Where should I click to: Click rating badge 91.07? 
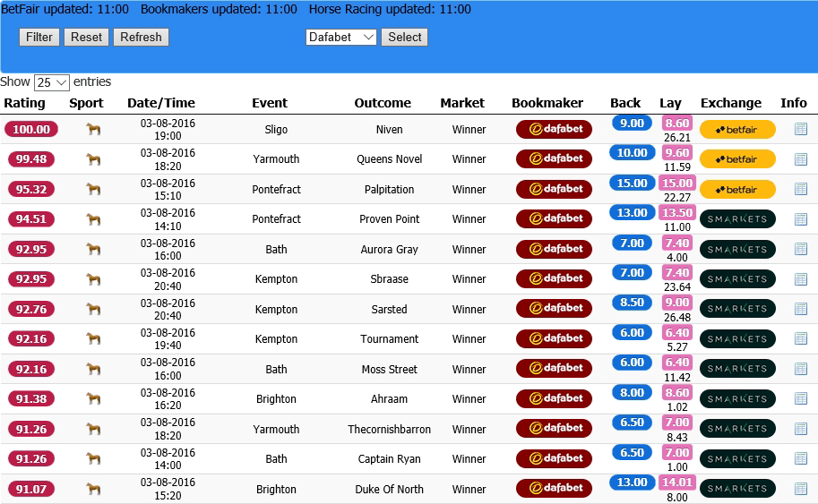click(31, 489)
